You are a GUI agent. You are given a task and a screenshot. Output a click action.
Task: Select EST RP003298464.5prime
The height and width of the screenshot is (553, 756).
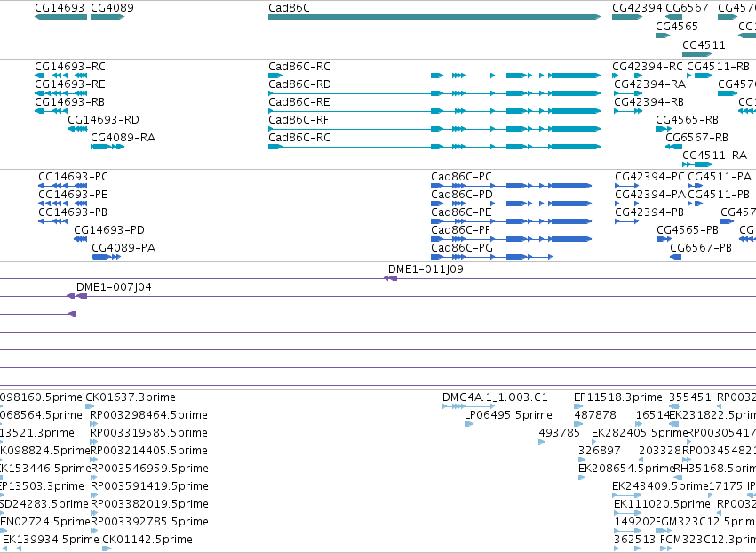(94, 424)
